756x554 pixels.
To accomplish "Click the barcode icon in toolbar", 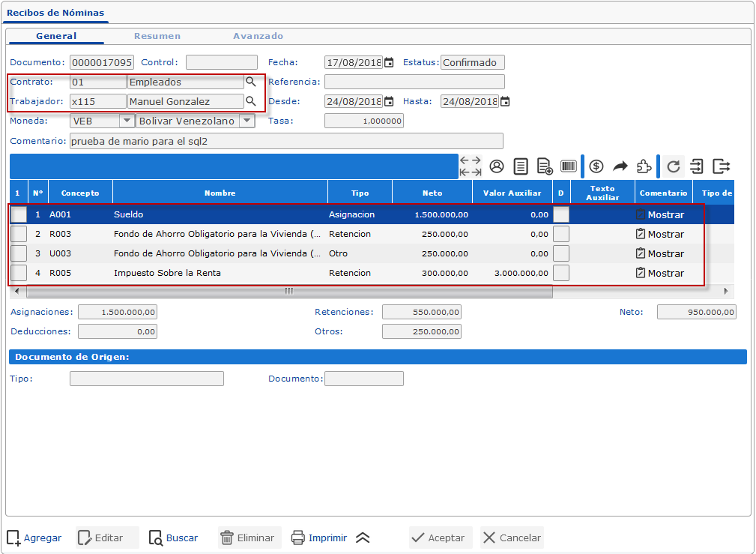I will tap(569, 166).
